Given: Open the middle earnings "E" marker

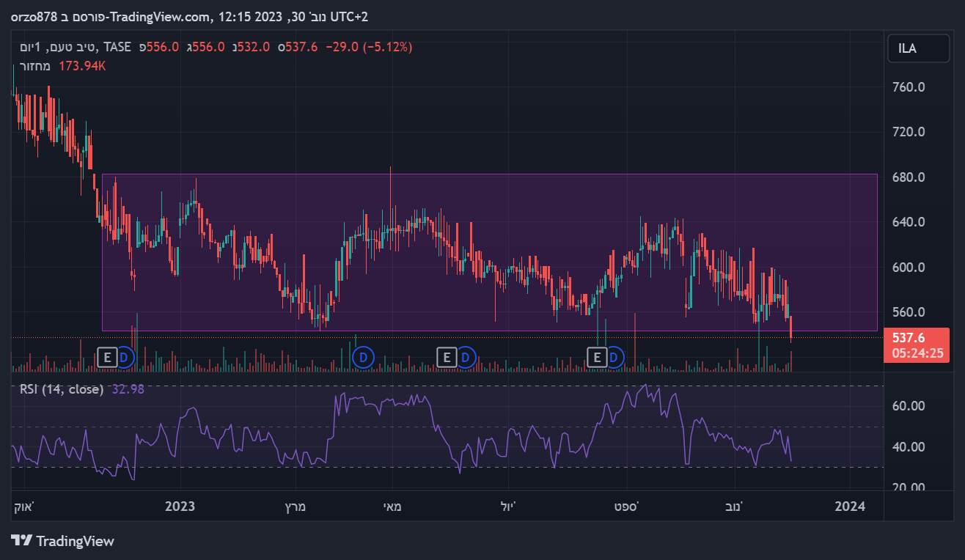Looking at the screenshot, I should (447, 358).
